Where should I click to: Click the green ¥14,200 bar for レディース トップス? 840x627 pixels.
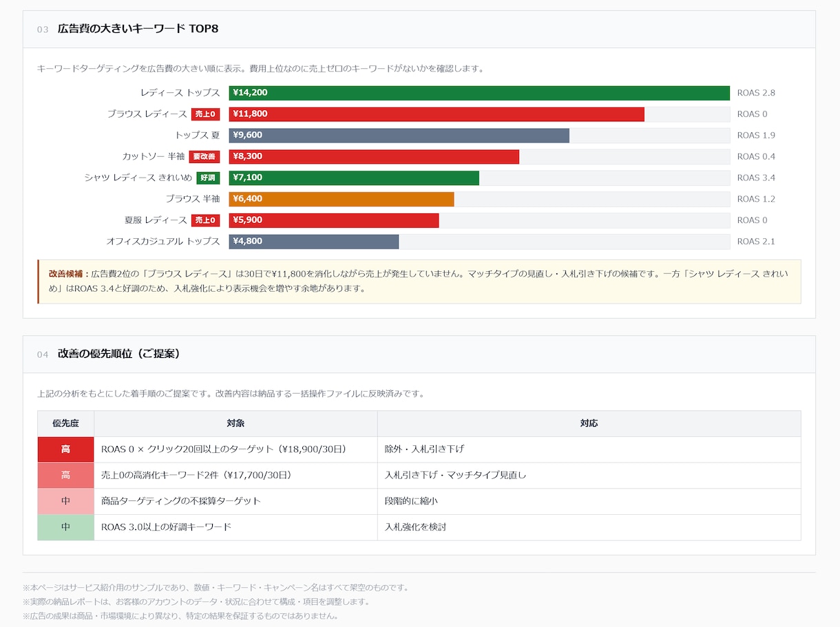479,93
